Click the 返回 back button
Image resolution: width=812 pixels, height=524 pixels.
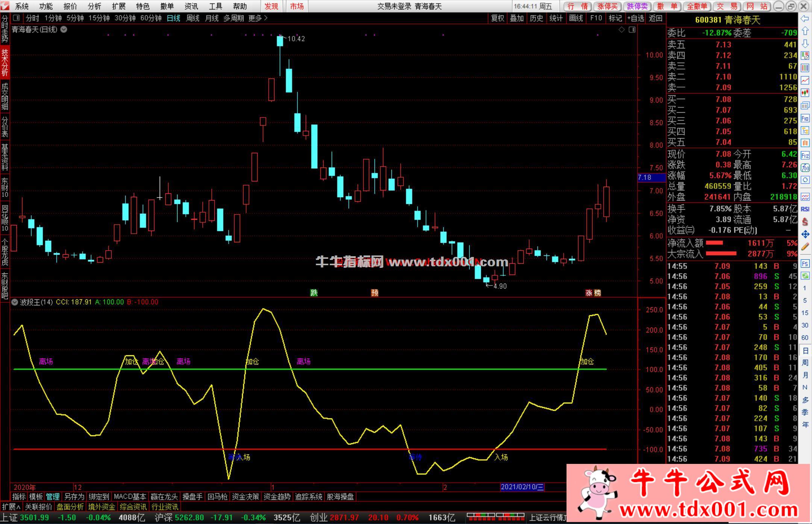click(x=656, y=18)
